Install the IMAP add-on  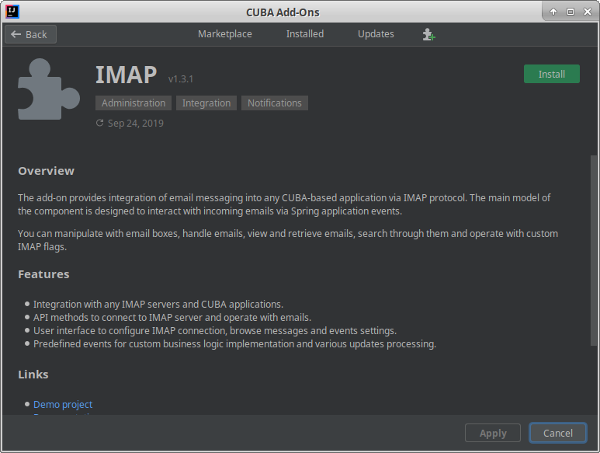(552, 74)
